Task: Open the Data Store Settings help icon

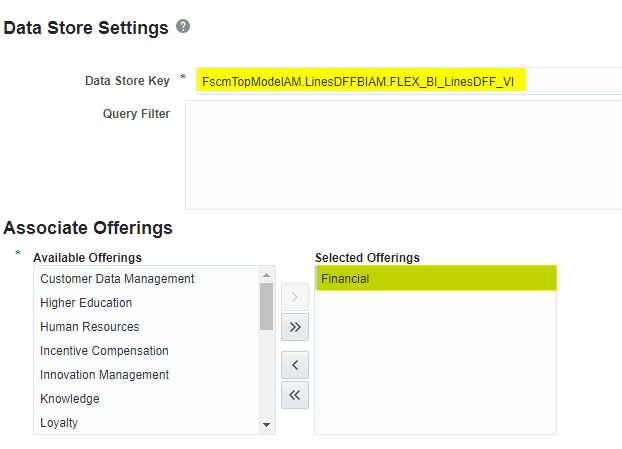Action: pyautogui.click(x=183, y=27)
